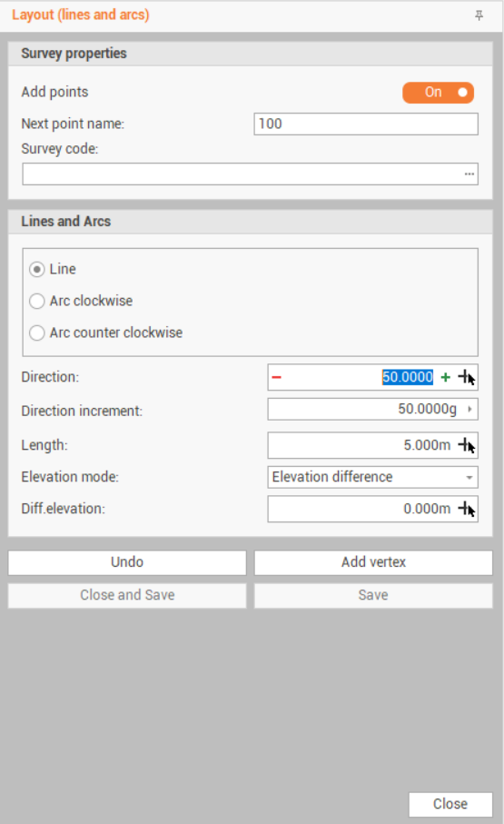Toggle Add points switch off
This screenshot has width=504, height=824.
tap(438, 93)
